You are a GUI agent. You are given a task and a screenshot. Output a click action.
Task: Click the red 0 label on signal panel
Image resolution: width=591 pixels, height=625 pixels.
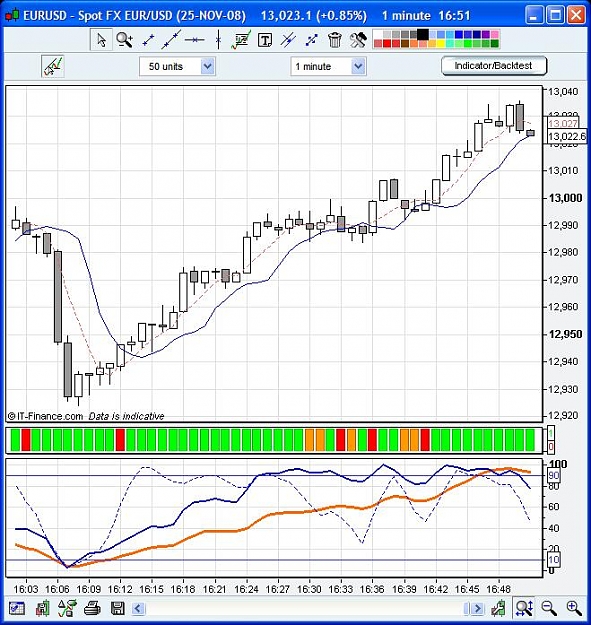pyautogui.click(x=551, y=446)
